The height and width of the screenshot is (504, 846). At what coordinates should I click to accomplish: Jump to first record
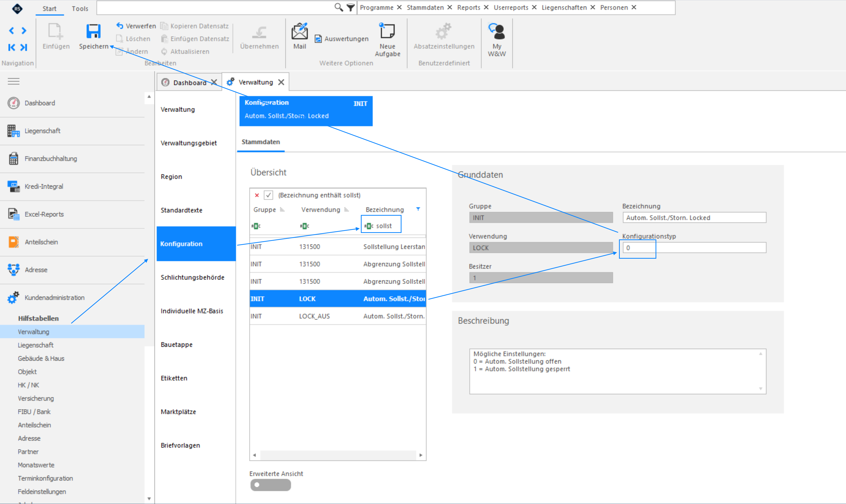click(12, 47)
